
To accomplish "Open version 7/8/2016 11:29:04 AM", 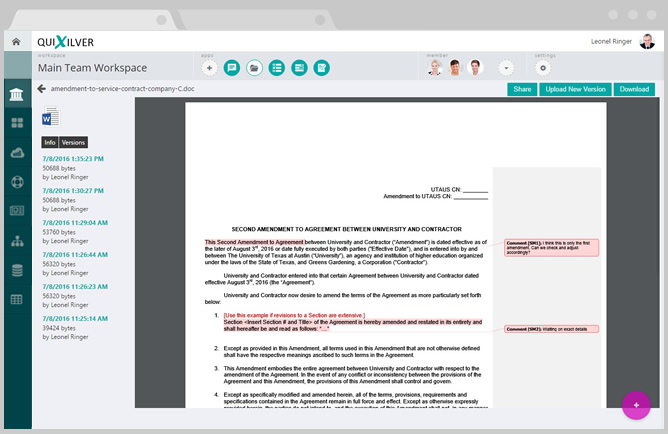I will [75, 222].
